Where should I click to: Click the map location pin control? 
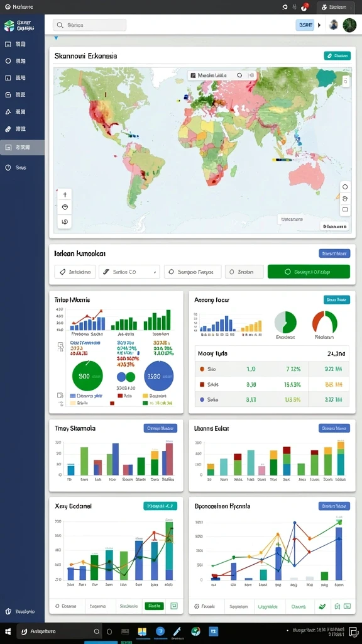[x=65, y=208]
